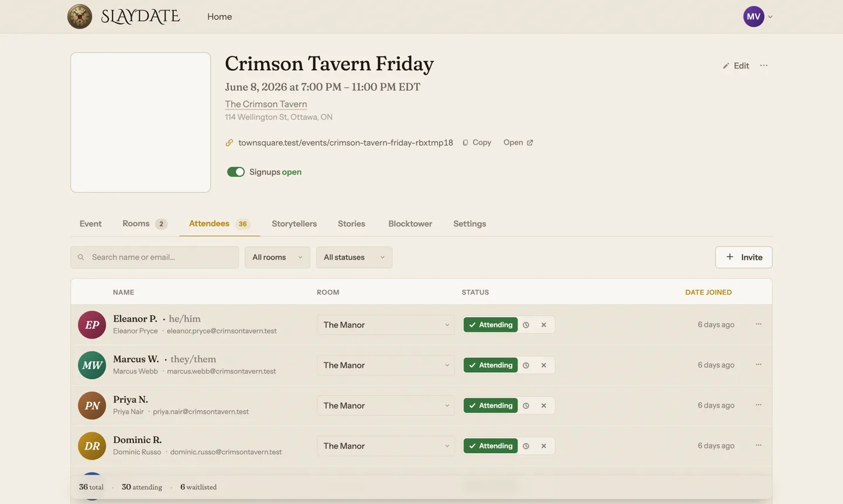This screenshot has width=843, height=504.
Task: Expand the chevron next to MV avatar
Action: [770, 17]
